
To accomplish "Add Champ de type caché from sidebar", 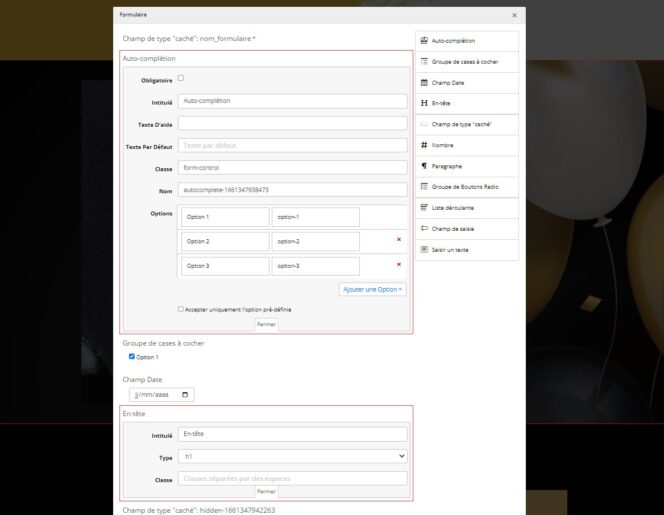I will 467,125.
